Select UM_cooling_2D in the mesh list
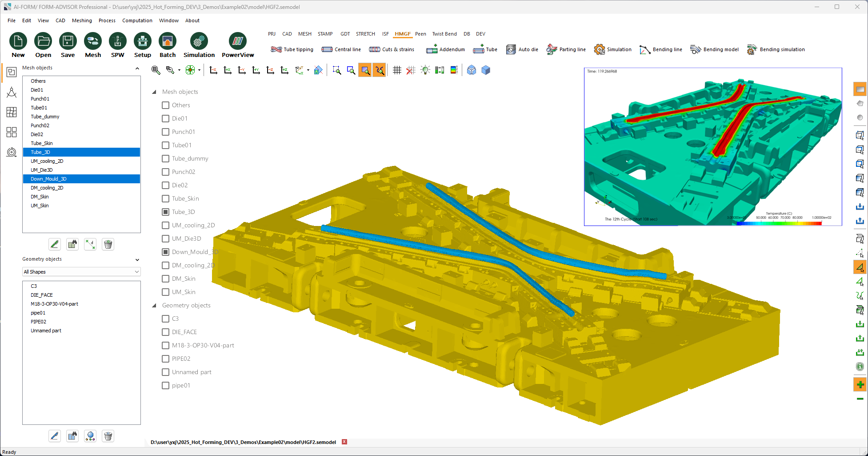 (47, 161)
